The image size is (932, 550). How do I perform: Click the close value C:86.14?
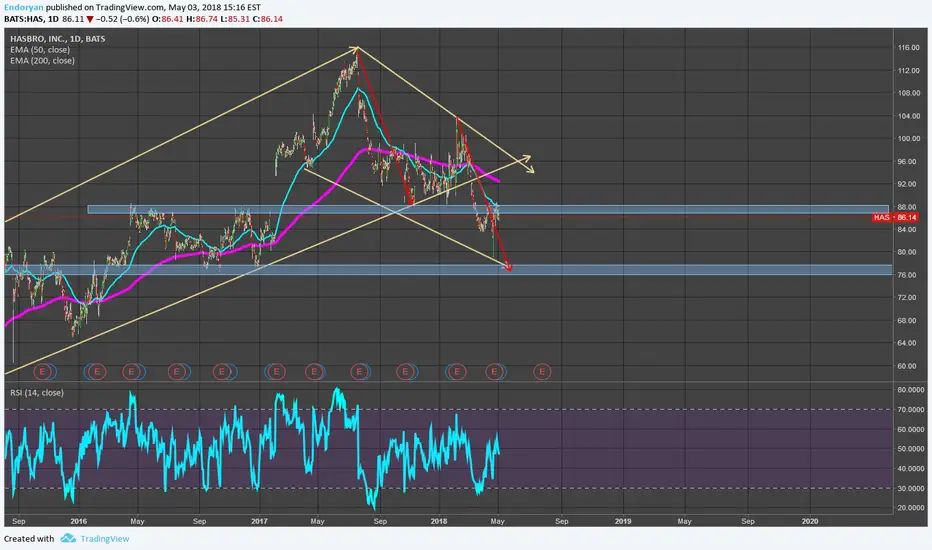coord(267,19)
